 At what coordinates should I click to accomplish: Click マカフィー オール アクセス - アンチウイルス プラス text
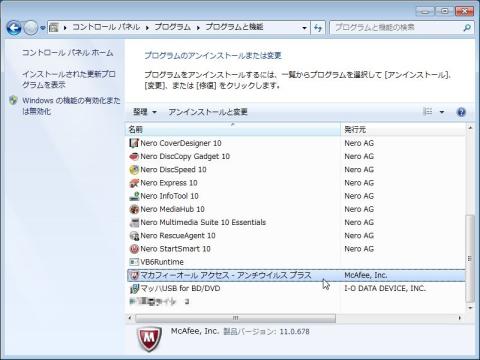(x=226, y=275)
